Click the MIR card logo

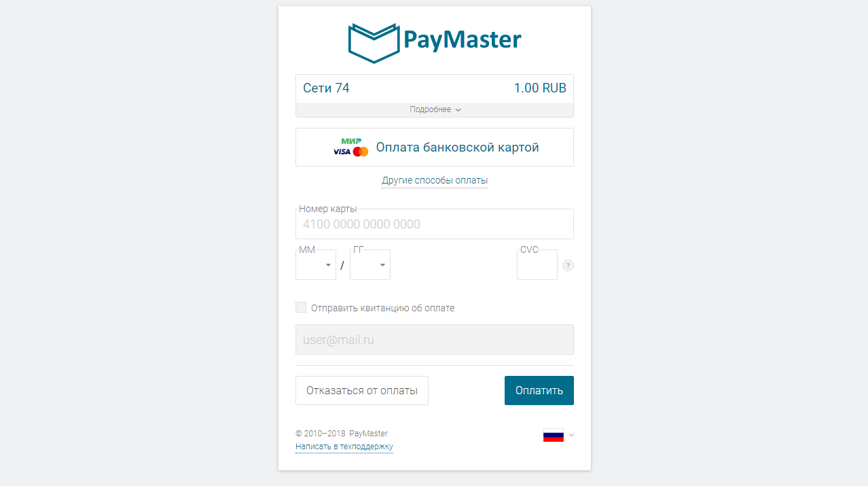point(351,141)
